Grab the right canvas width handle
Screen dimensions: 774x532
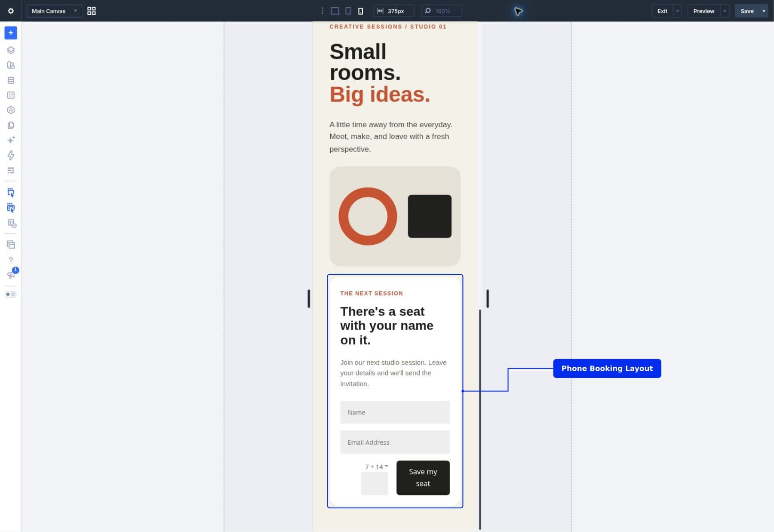[488, 298]
